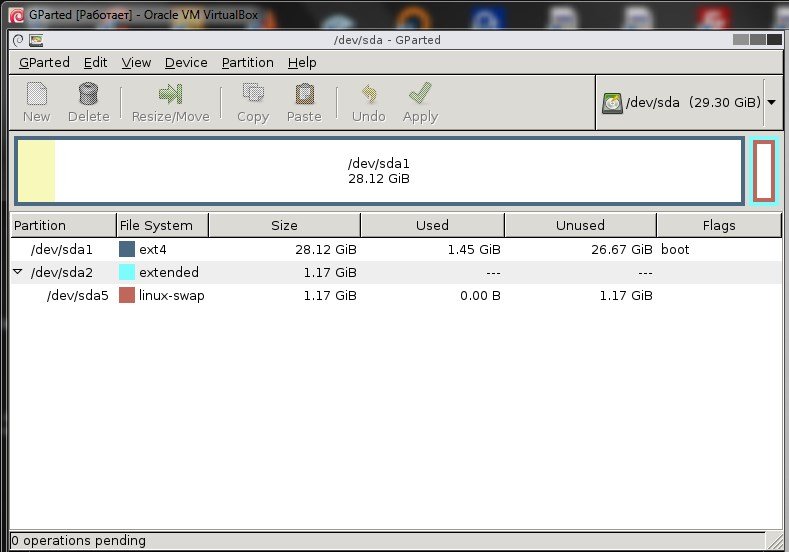The width and height of the screenshot is (789, 552).
Task: Click the Resize/Move toolbar icon
Action: click(170, 94)
